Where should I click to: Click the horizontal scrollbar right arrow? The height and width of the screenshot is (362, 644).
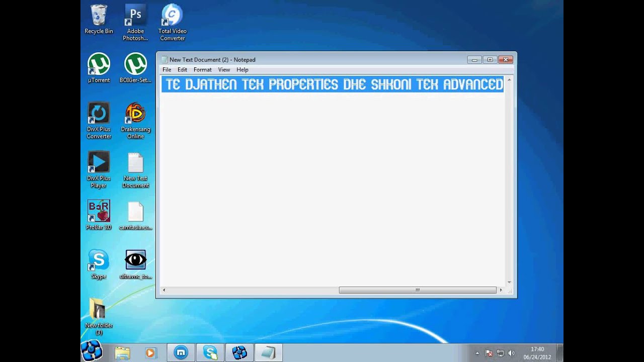coord(501,290)
